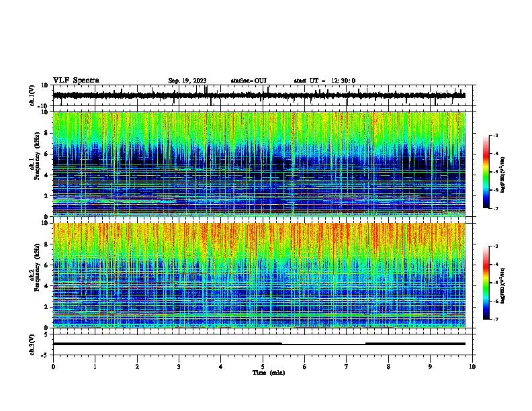This screenshot has width=532, height=411.
Task: Click the "8" kHz tick of ch.1 spectrogram
Action: 47,133
